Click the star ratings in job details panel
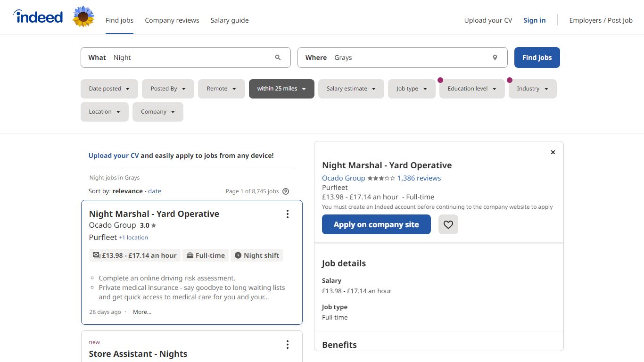The image size is (644, 362). [381, 178]
